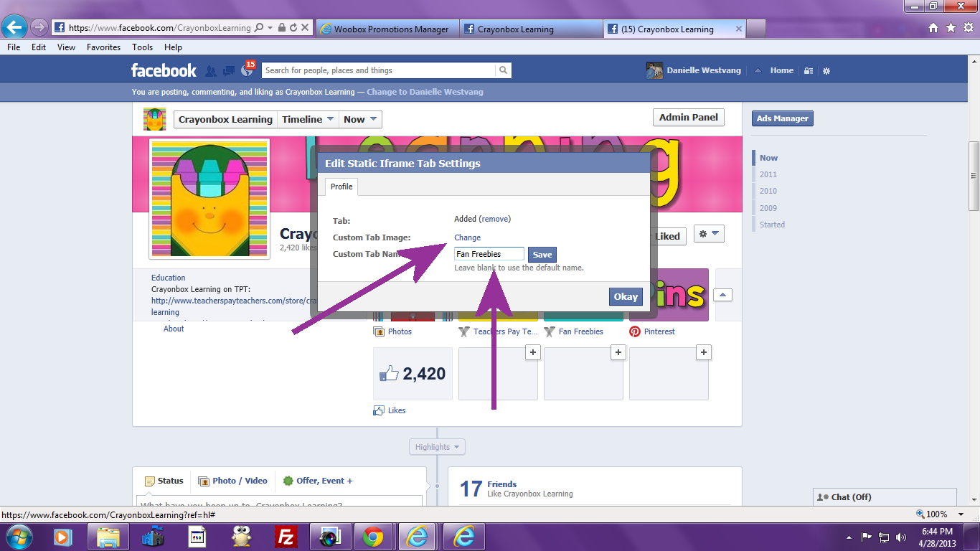The image size is (980, 551).
Task: Open the Help menu
Action: (x=173, y=47)
